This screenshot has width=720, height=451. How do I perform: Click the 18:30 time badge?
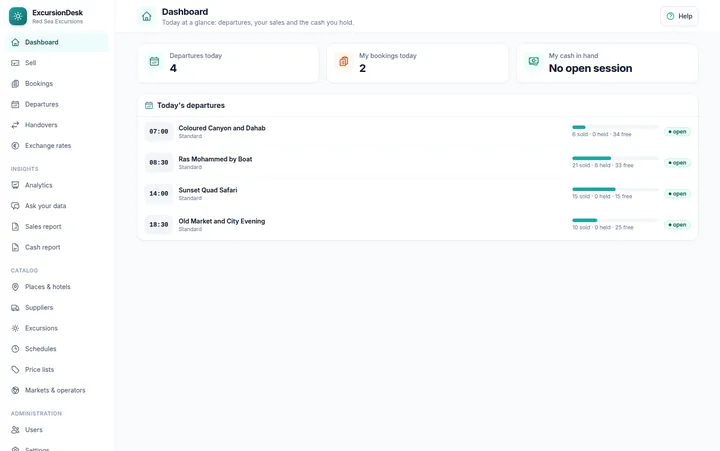point(159,225)
